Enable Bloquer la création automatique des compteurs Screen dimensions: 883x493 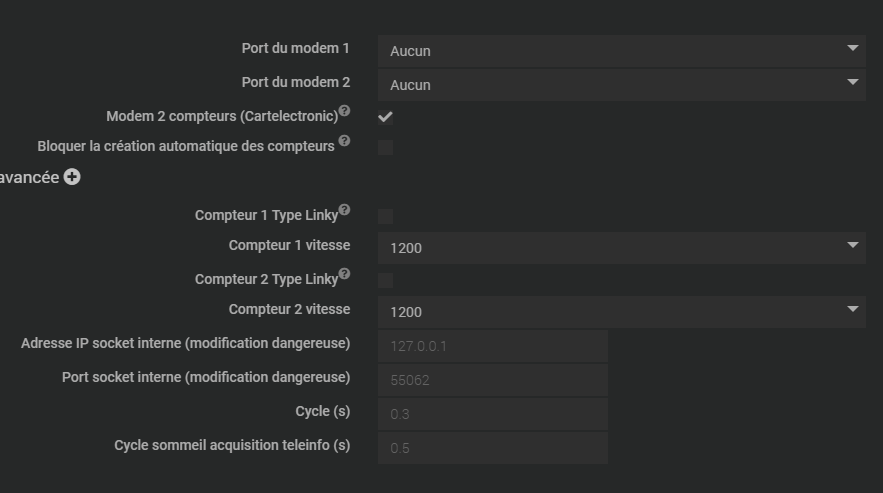click(385, 147)
